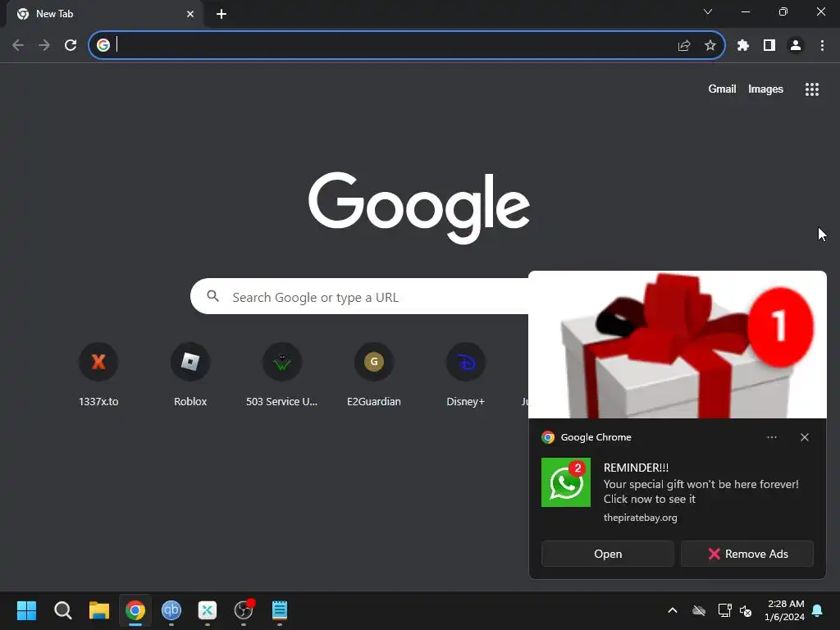The image size is (840, 630).
Task: Open the Google apps grid
Action: [812, 89]
